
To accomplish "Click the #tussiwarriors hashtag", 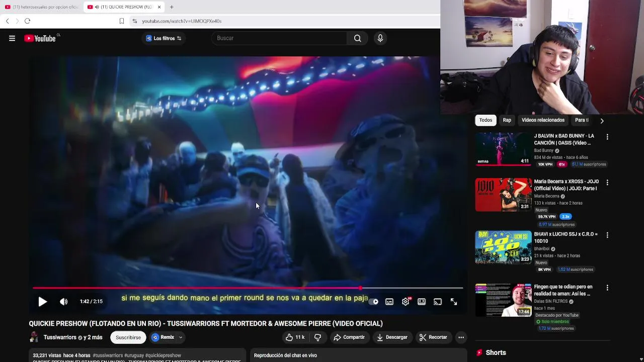I will click(x=108, y=355).
